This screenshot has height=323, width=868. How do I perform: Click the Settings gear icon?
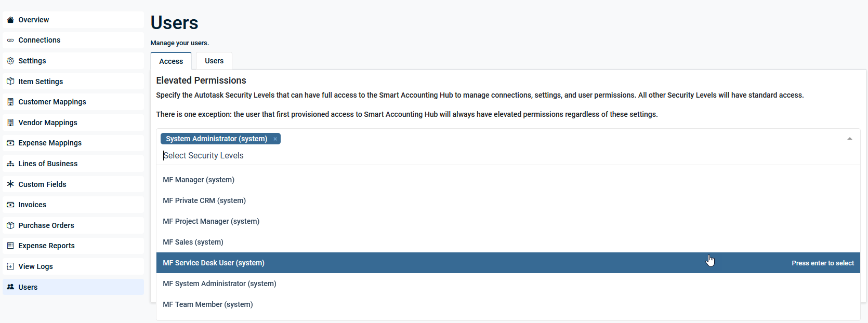10,61
